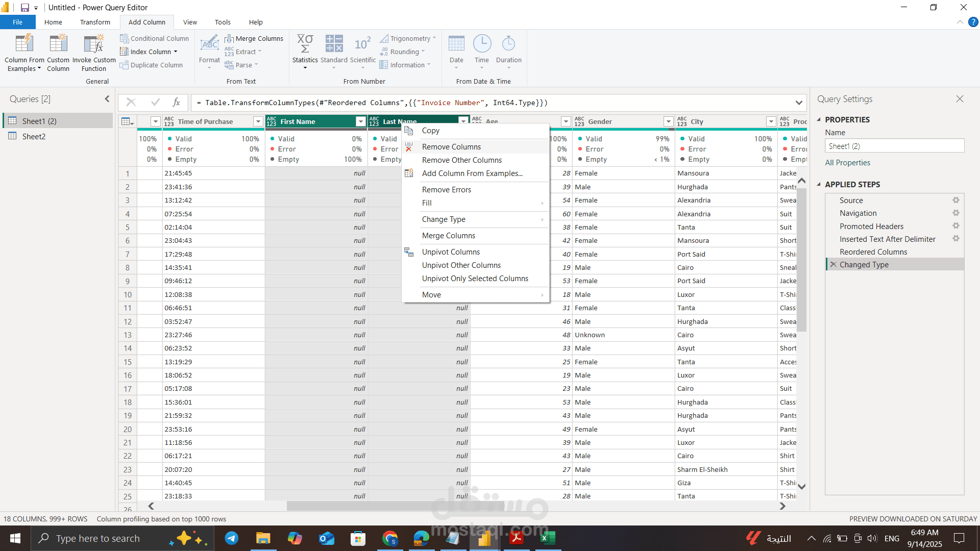This screenshot has height=551, width=980.
Task: Switch to the Transform ribbon tab
Action: 95,22
